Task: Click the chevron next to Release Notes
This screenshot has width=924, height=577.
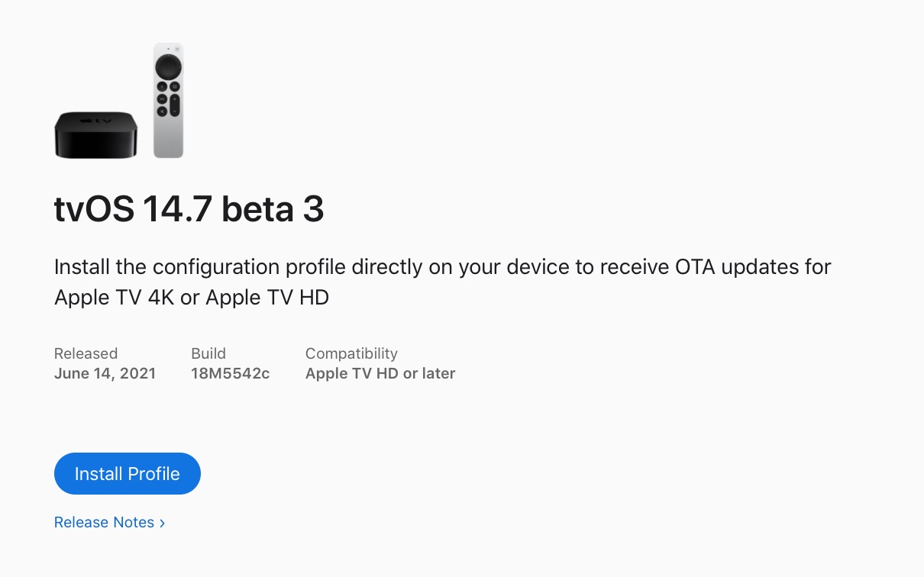Action: (x=162, y=523)
